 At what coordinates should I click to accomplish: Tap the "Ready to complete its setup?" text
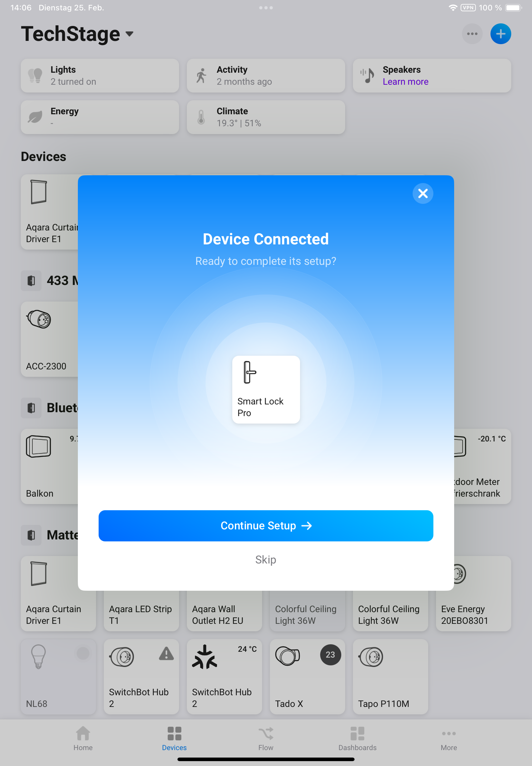click(x=266, y=261)
